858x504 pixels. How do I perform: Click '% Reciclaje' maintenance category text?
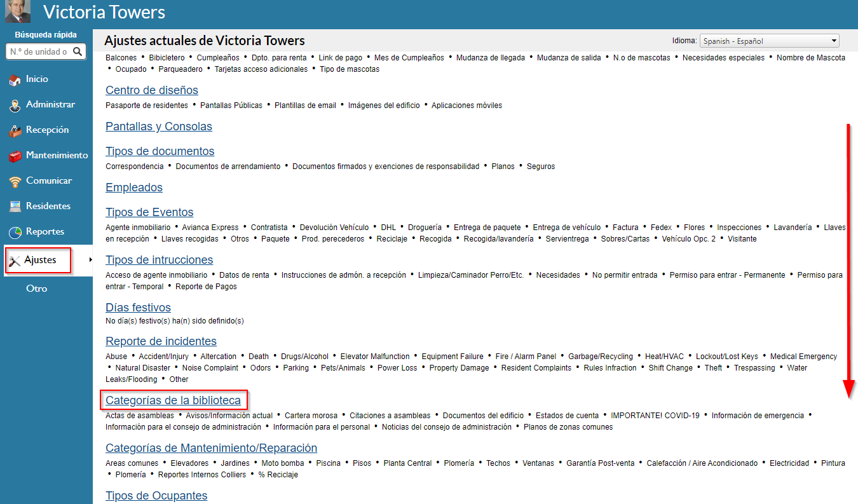278,475
